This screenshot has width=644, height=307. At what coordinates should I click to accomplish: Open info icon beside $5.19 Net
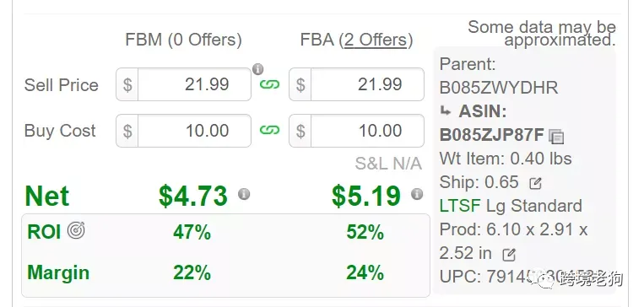tap(417, 194)
